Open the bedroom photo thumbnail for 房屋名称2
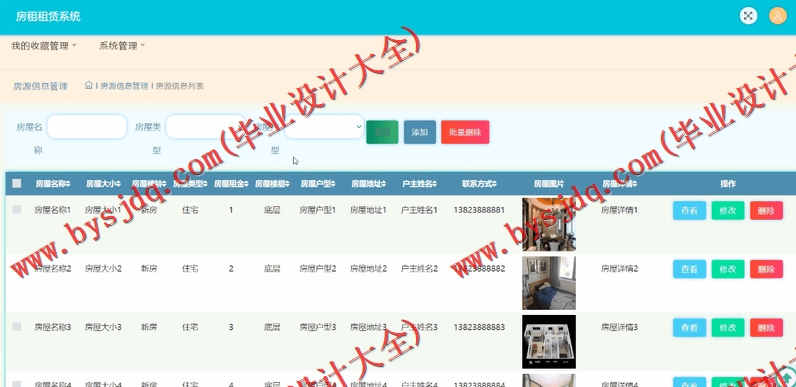 (549, 283)
